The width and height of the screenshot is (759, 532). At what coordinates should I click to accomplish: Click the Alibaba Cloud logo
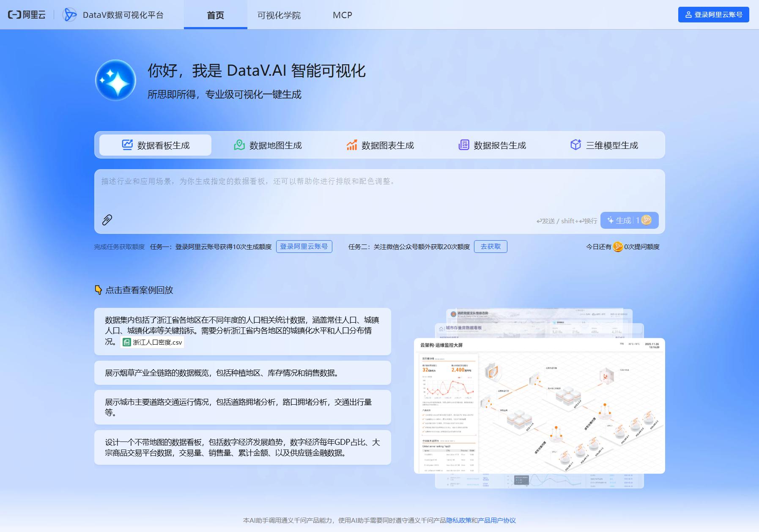(x=27, y=15)
